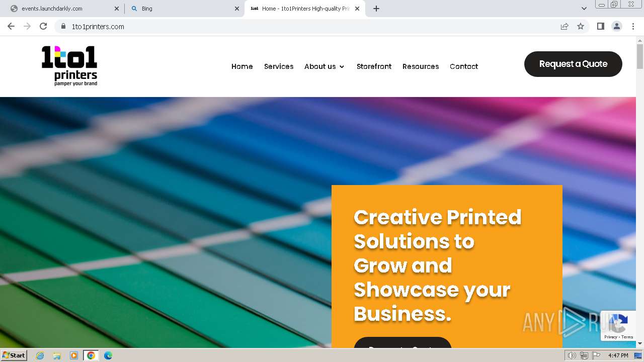The height and width of the screenshot is (362, 644).
Task: Open new tab with plus button
Action: [x=376, y=9]
